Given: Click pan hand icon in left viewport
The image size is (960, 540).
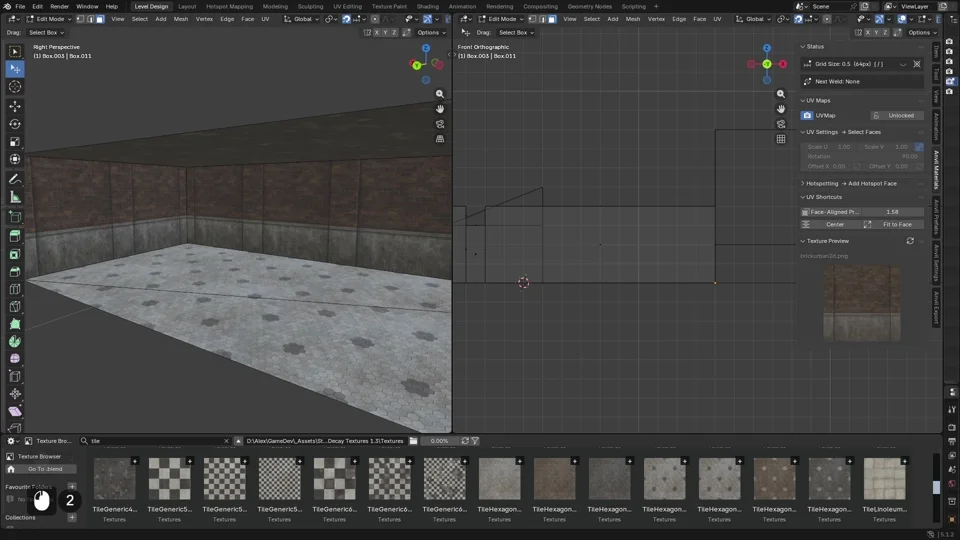Looking at the screenshot, I should coord(440,109).
